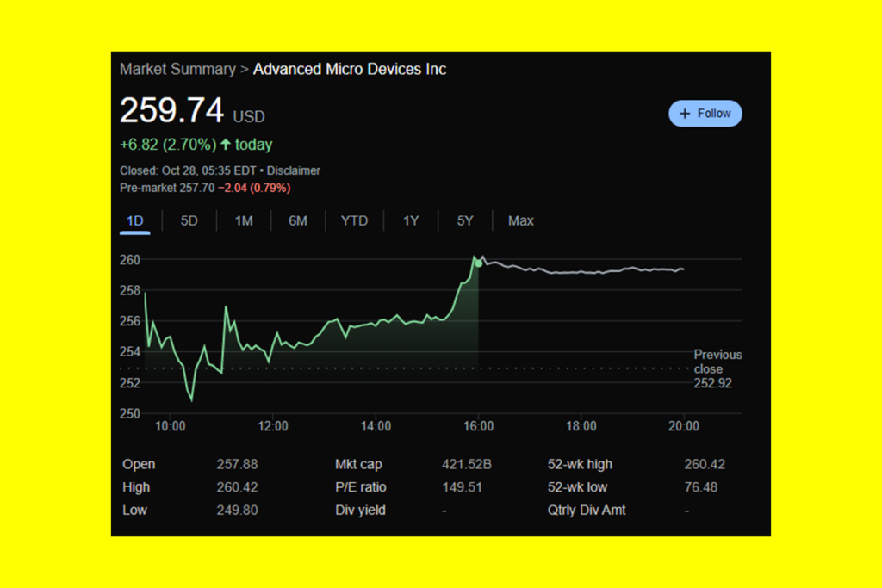Click the current price 259.74 display

coord(172,110)
